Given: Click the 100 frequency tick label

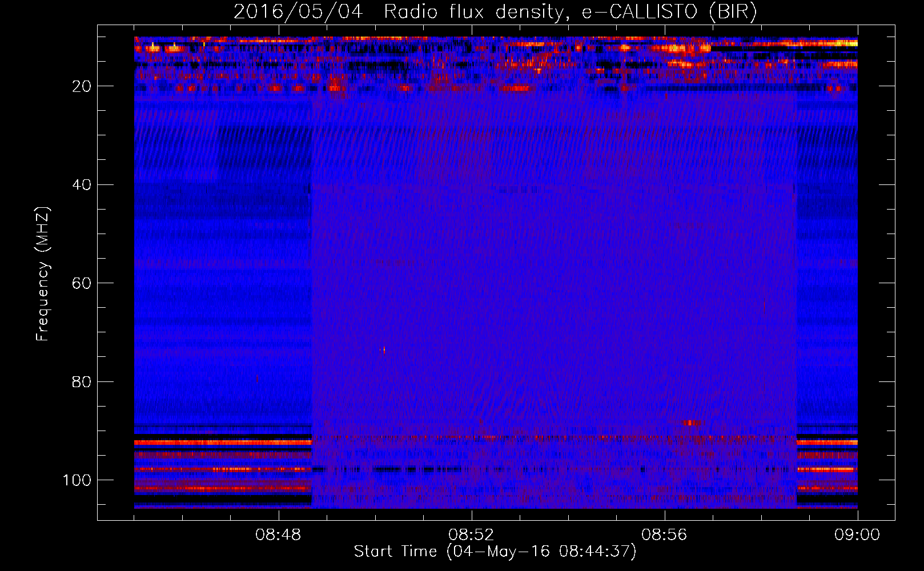Looking at the screenshot, I should 77,480.
